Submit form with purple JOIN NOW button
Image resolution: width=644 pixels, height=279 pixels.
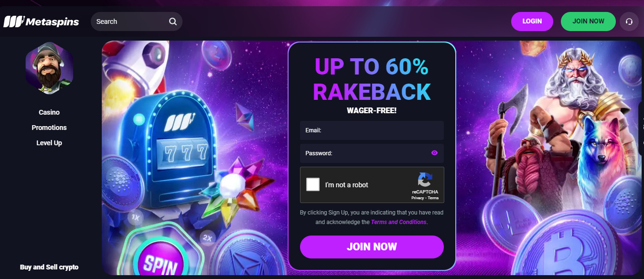372,247
